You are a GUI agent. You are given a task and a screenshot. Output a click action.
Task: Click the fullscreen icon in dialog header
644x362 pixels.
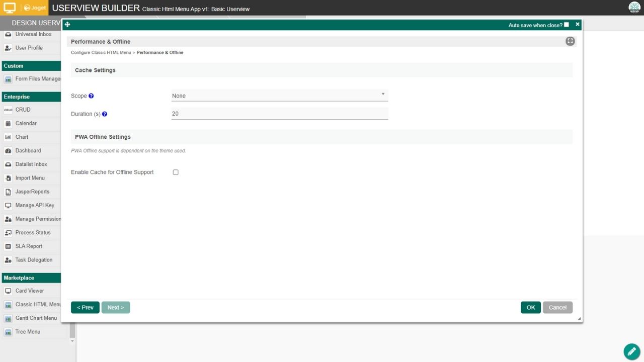570,42
